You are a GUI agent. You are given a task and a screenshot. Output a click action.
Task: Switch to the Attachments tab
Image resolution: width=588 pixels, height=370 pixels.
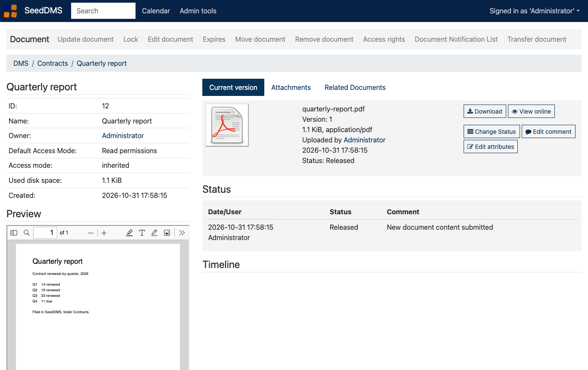(291, 87)
